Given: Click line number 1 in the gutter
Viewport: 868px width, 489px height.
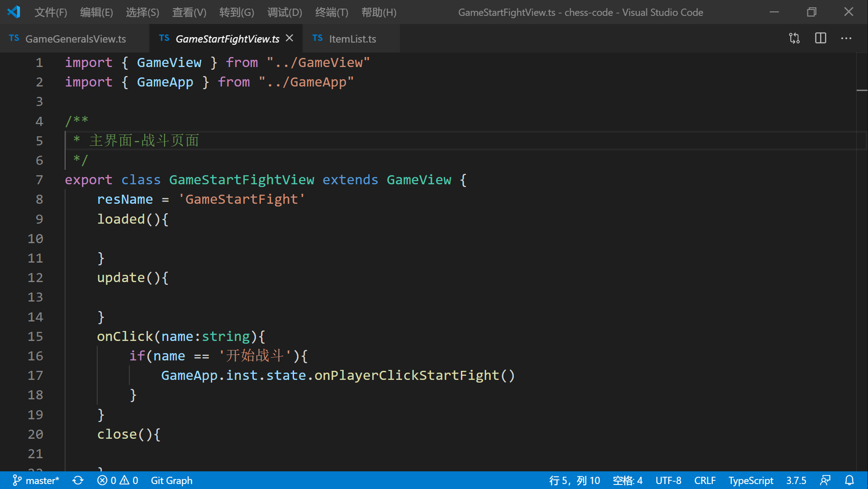Looking at the screenshot, I should pyautogui.click(x=39, y=62).
